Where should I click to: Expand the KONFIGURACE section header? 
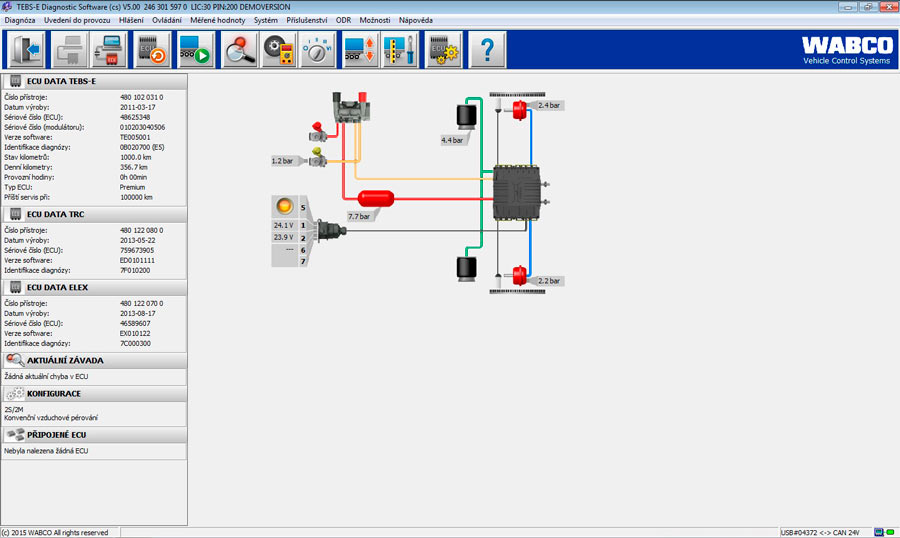95,393
